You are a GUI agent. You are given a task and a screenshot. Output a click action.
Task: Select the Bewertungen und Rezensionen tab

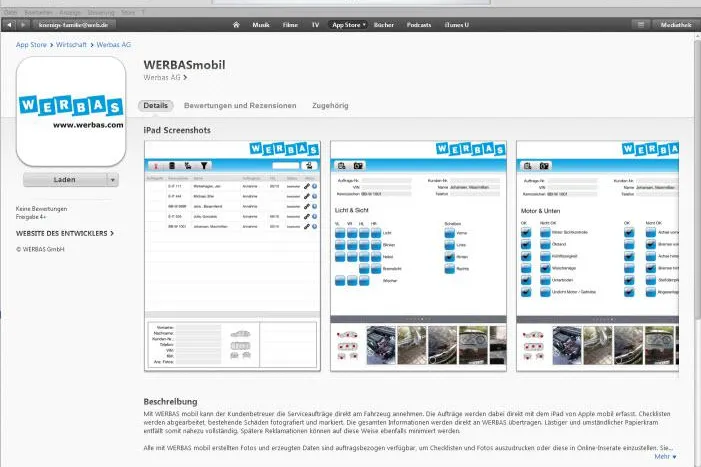coord(240,105)
